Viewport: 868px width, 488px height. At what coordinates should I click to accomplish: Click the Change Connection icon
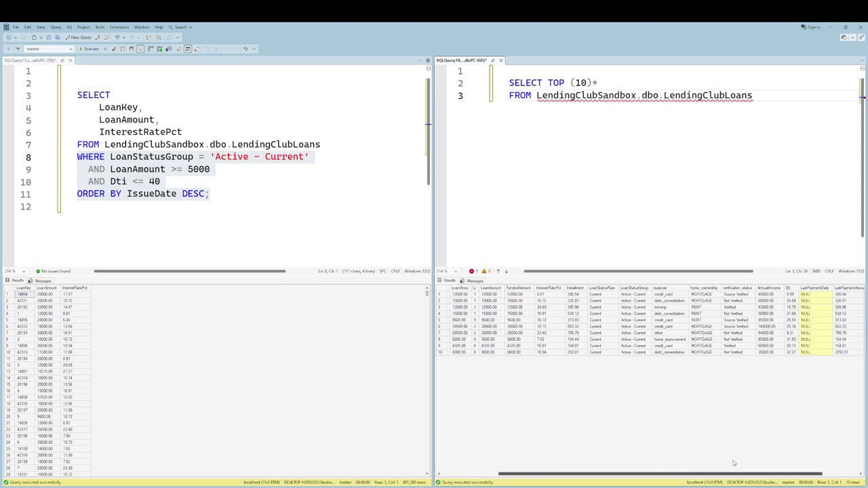18,49
